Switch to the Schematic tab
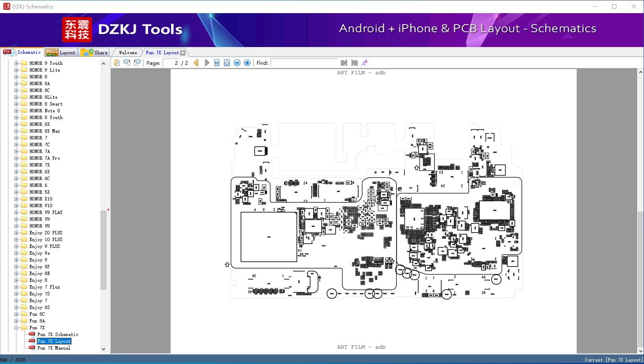The image size is (644, 364). click(22, 52)
